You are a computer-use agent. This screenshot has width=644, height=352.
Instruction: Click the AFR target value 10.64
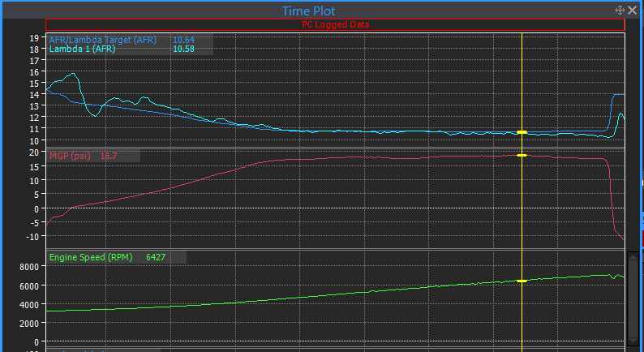pyautogui.click(x=183, y=40)
